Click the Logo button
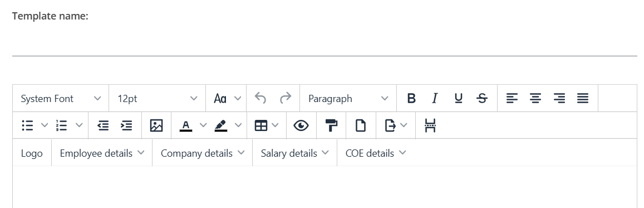This screenshot has height=208, width=644. [x=32, y=153]
